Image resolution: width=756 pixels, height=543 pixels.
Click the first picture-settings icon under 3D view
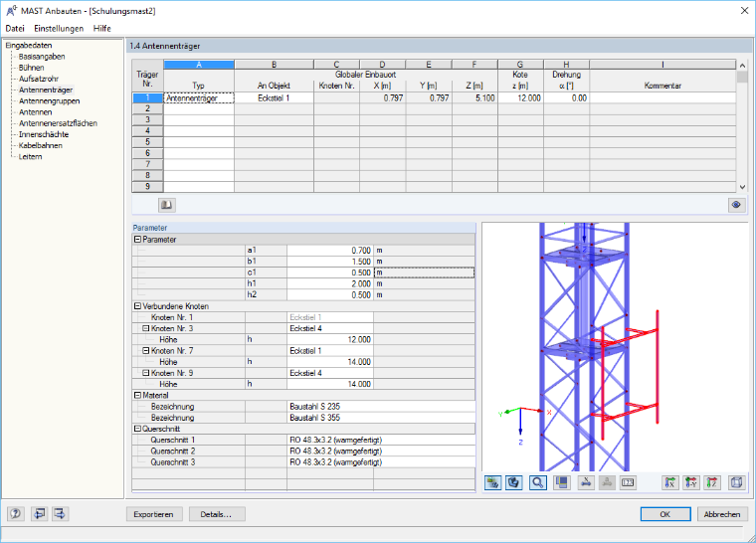pyautogui.click(x=492, y=482)
